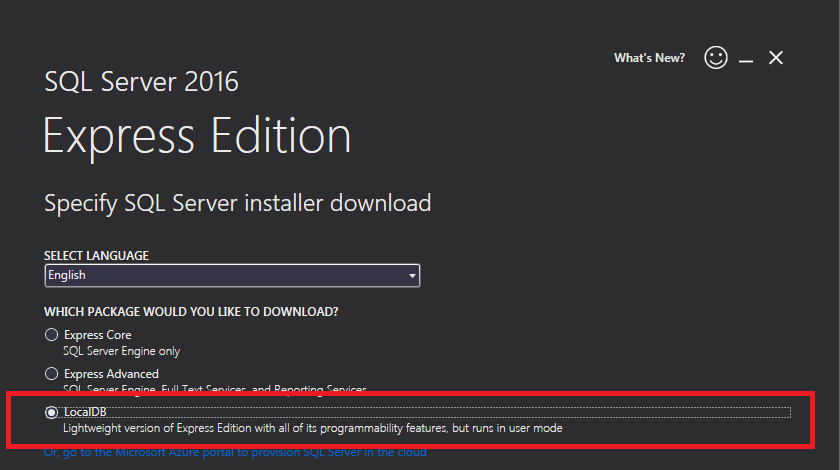
Task: Click the smiley feedback icon
Action: point(716,57)
